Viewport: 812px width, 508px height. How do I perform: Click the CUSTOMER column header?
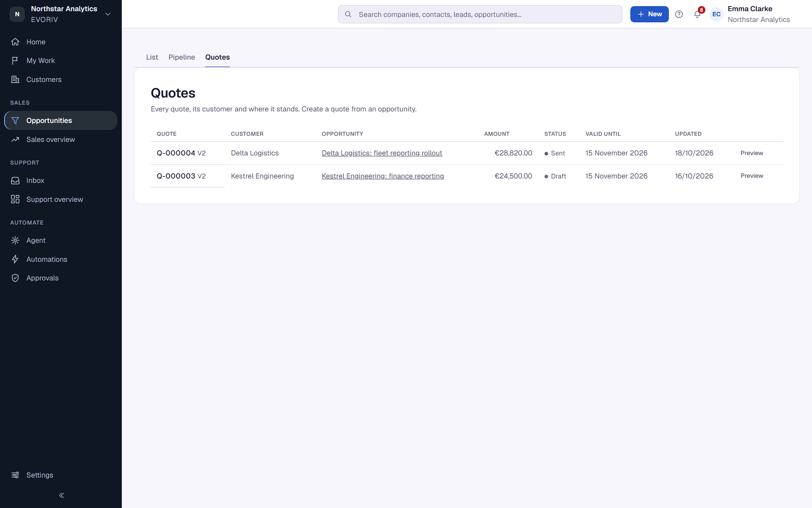(x=247, y=134)
